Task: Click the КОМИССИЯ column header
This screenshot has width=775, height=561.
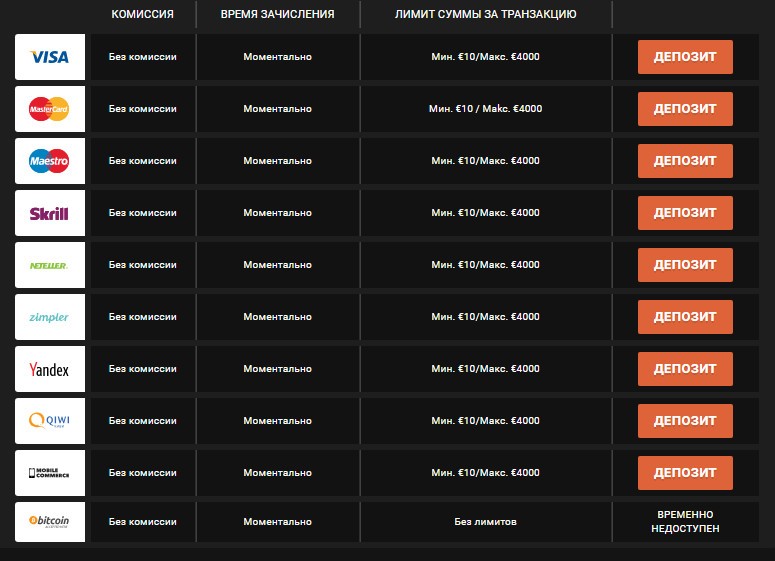Action: pyautogui.click(x=142, y=14)
